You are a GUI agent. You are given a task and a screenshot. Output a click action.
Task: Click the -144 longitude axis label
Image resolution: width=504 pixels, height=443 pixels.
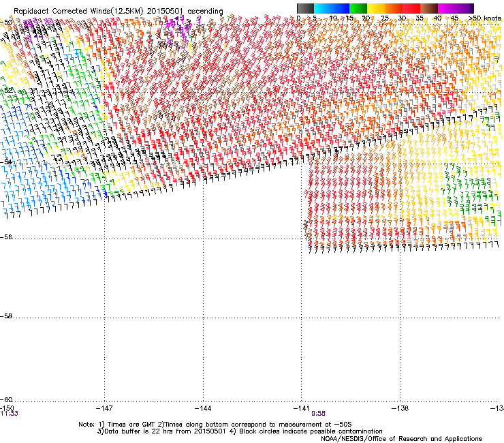[x=203, y=408]
